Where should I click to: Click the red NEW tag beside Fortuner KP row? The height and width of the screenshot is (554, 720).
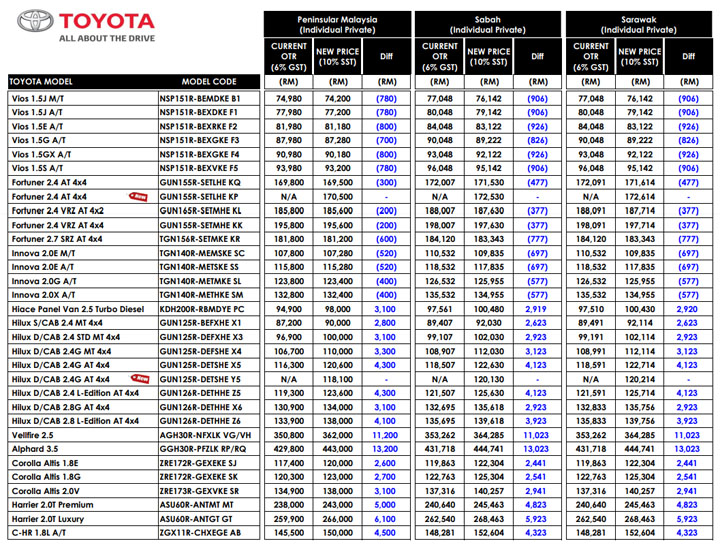coord(138,197)
